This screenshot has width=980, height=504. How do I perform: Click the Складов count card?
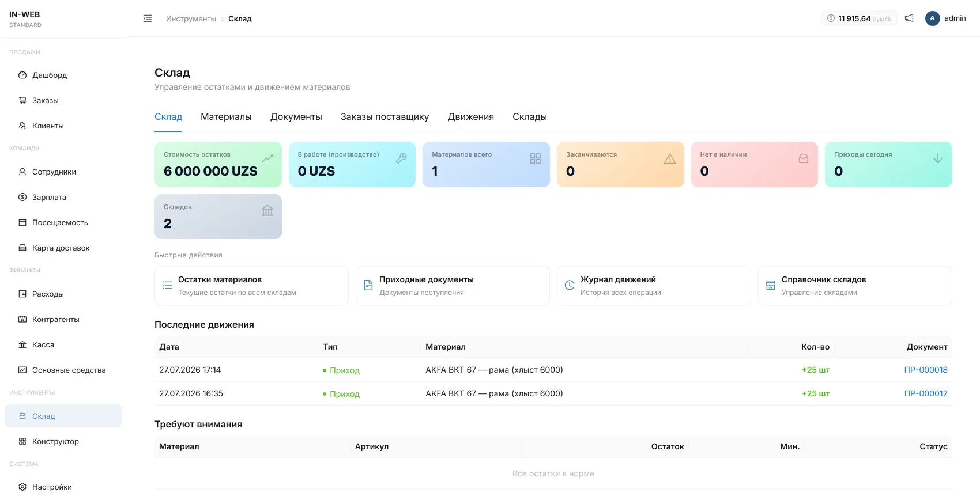click(218, 217)
